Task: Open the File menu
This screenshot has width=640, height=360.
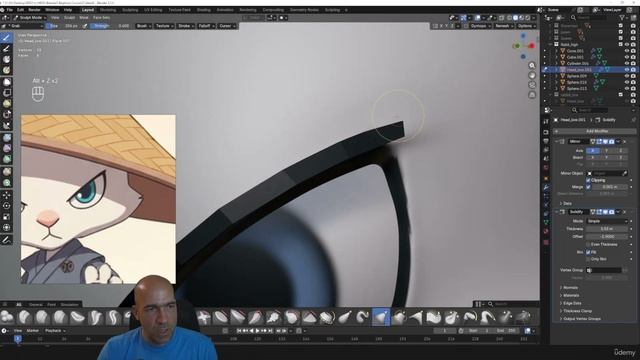Action: pyautogui.click(x=10, y=10)
